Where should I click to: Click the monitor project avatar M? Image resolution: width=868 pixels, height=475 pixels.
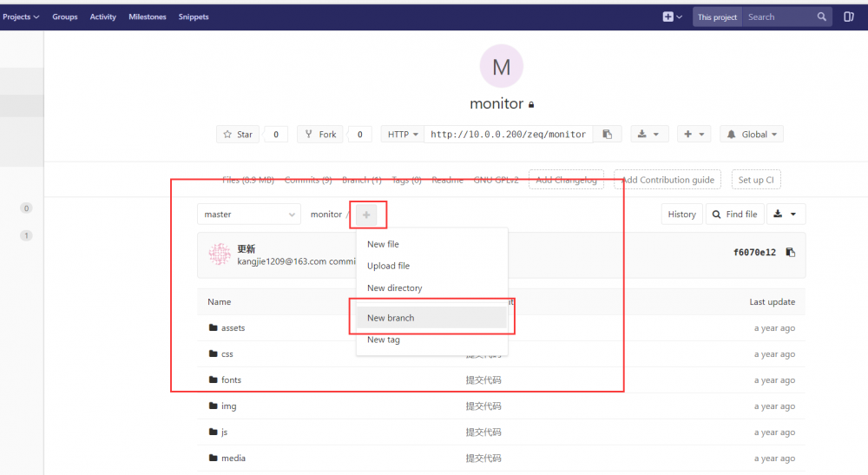coord(501,67)
